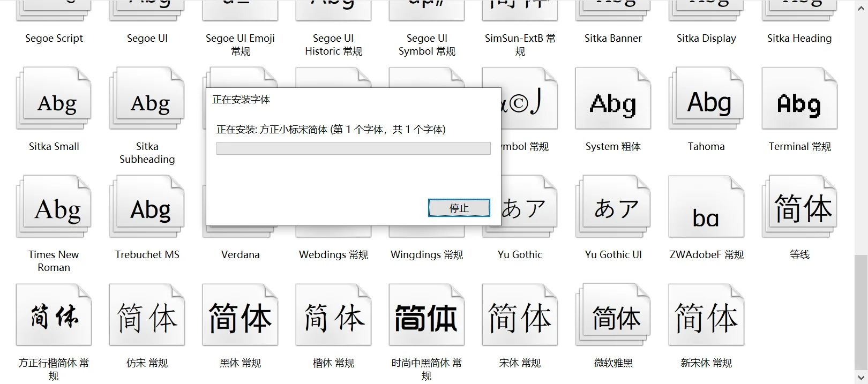
Task: Click the 正在安装字体 dialog title
Action: pos(241,100)
